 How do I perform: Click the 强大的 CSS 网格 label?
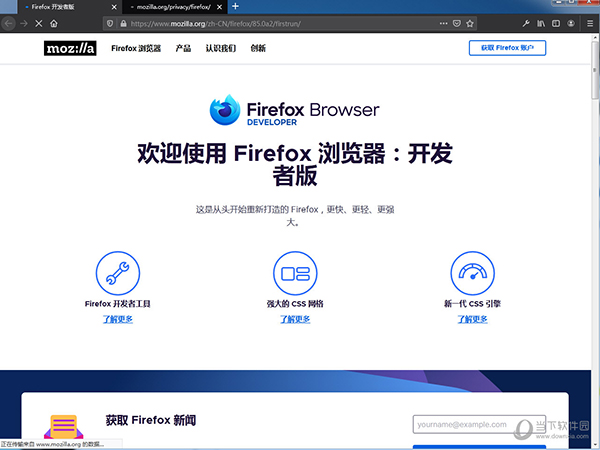(x=295, y=304)
